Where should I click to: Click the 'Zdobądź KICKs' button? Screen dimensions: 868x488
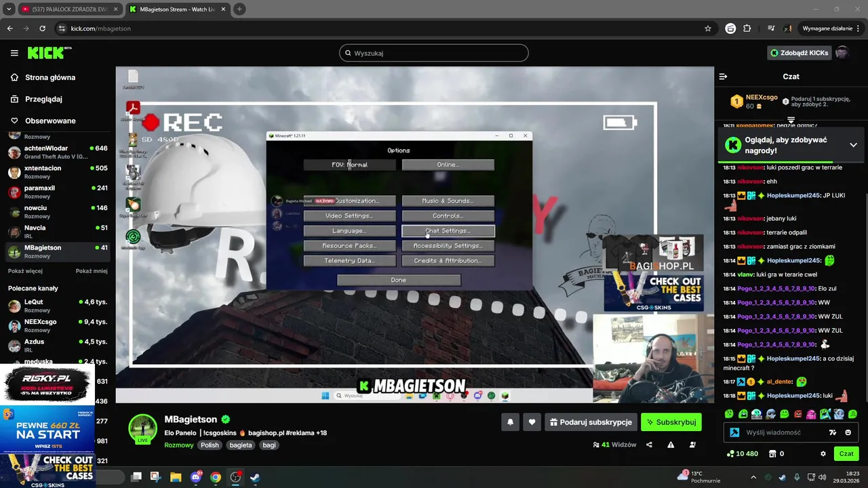click(x=799, y=53)
